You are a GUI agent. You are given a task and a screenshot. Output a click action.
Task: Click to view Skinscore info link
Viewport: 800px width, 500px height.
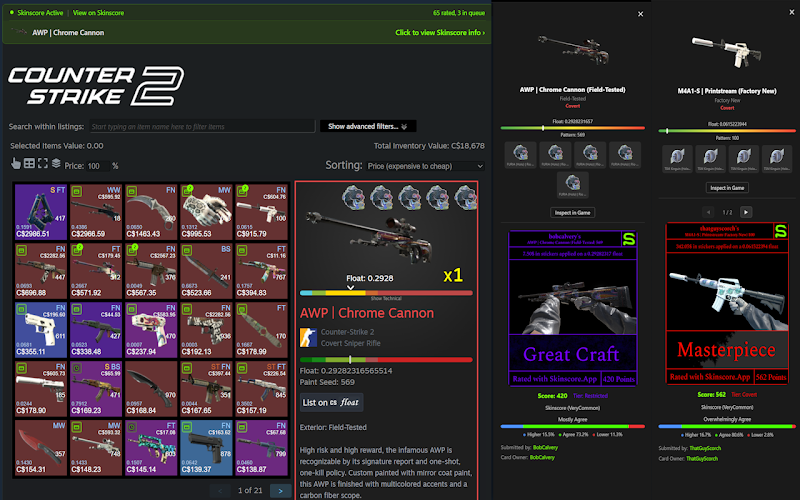click(x=440, y=32)
